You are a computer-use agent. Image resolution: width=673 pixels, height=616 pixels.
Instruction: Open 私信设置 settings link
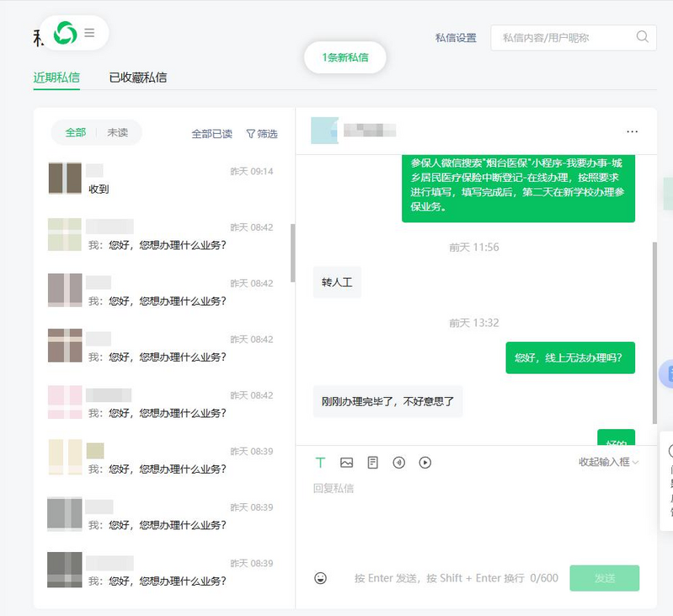(x=456, y=38)
